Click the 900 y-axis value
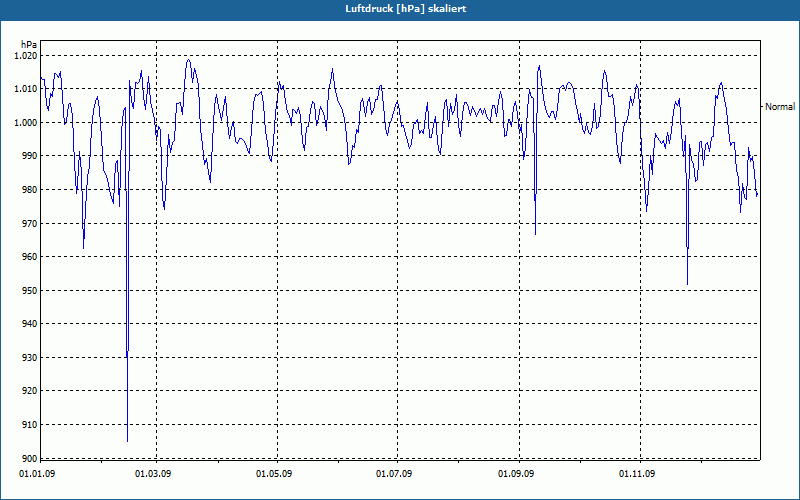This screenshot has width=800, height=500. coord(31,458)
